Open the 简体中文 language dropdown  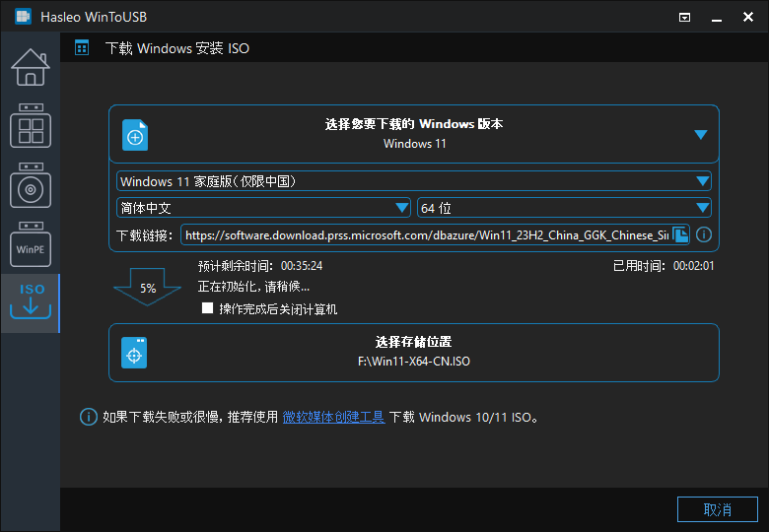click(x=263, y=208)
